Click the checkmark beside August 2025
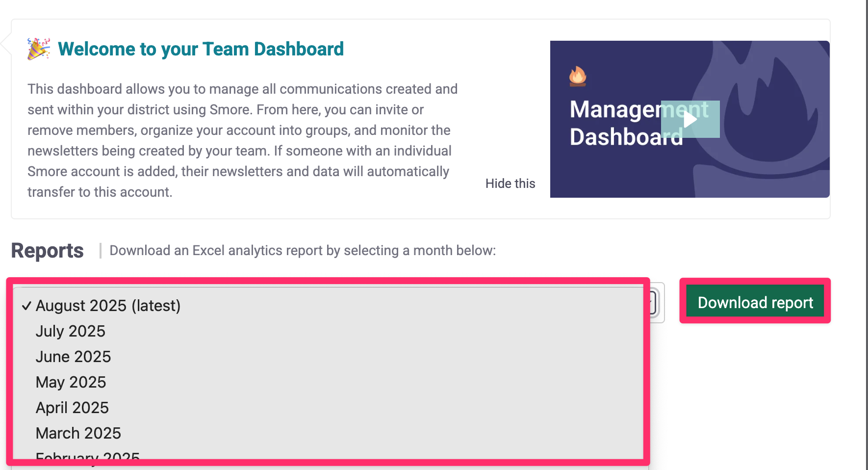Viewport: 868px width, 470px height. [26, 306]
